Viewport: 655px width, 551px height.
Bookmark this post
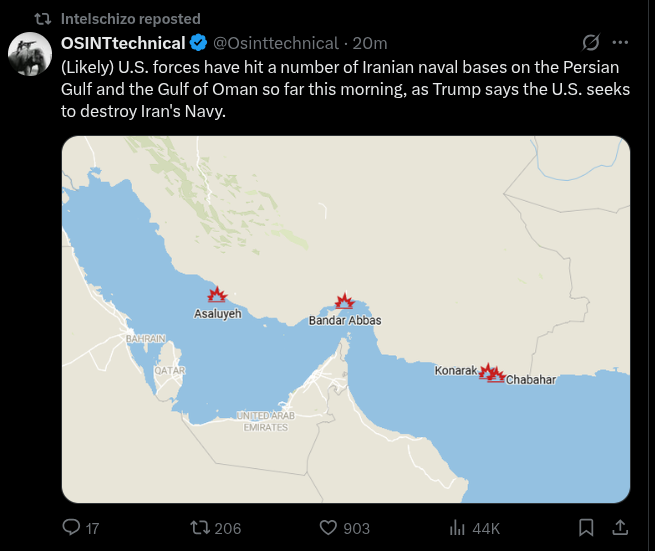(587, 527)
